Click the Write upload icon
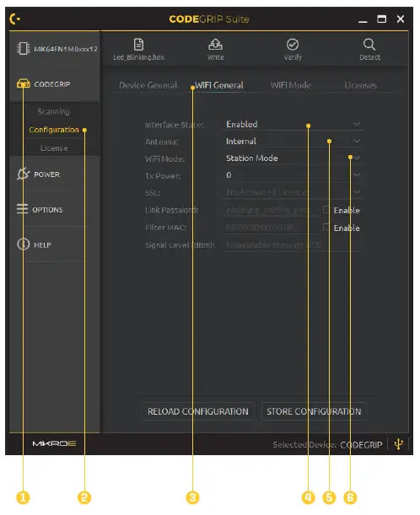 [216, 45]
